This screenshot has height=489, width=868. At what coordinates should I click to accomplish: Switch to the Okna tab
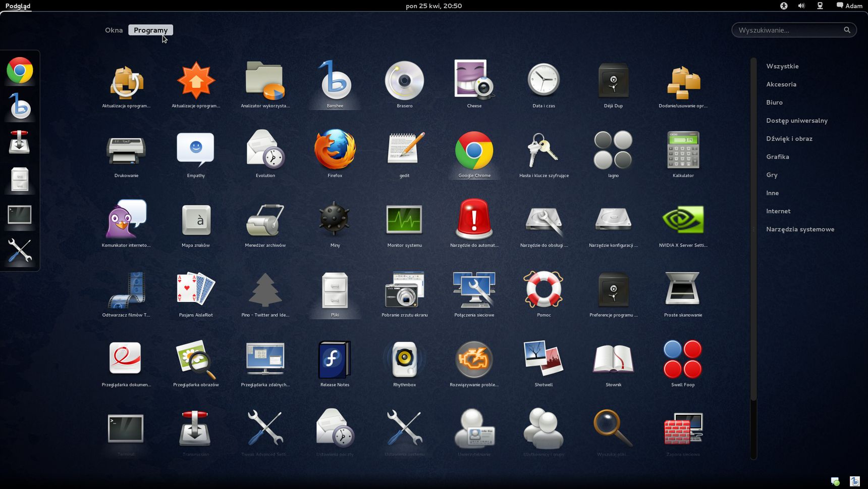point(114,30)
